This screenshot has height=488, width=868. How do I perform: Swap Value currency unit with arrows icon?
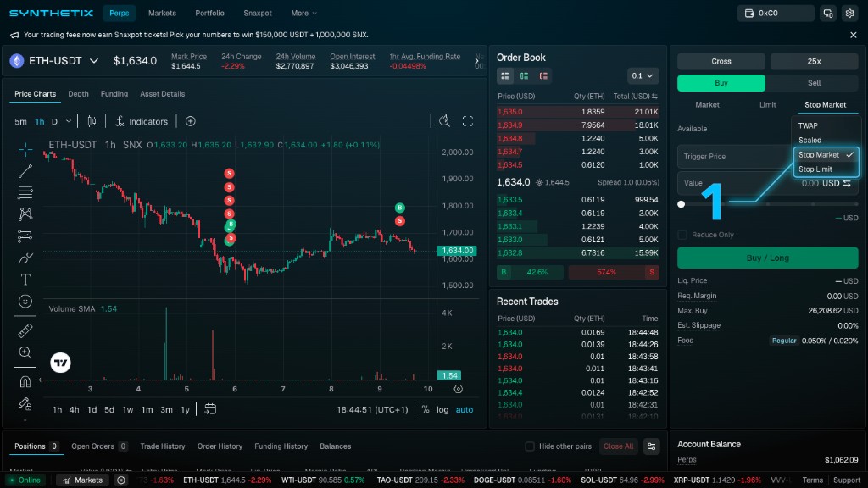pos(847,183)
